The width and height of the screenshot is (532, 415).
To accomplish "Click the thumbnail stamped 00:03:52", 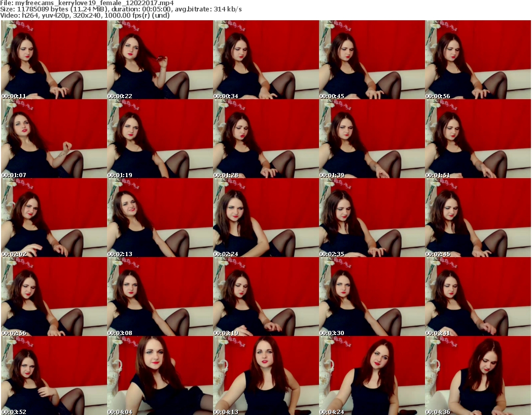I will [x=54, y=376].
